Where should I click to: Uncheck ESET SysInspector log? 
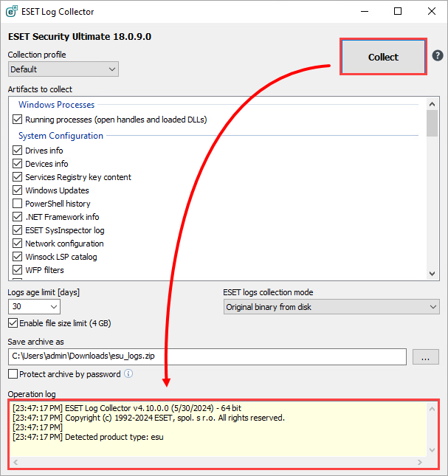coord(17,230)
